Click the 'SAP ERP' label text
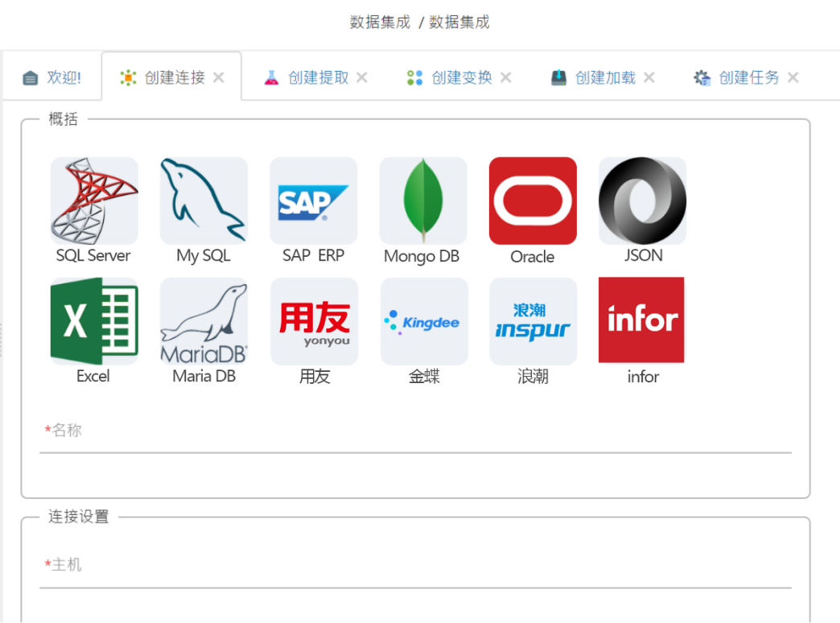This screenshot has width=840, height=623. 314,256
